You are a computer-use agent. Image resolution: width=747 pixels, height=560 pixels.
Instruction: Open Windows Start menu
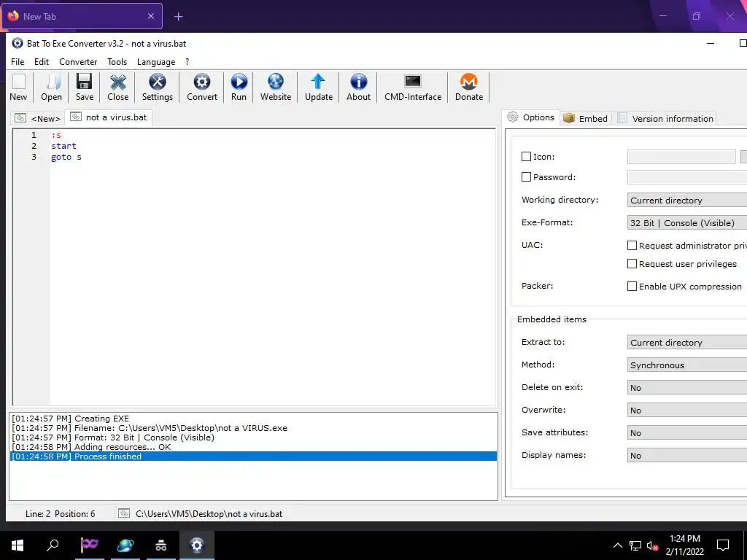pos(18,545)
